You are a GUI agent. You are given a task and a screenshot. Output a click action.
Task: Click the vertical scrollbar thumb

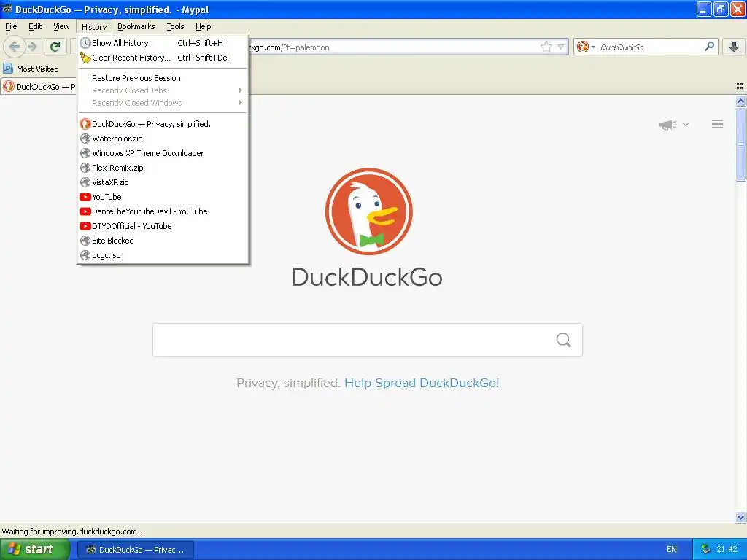tap(740, 144)
